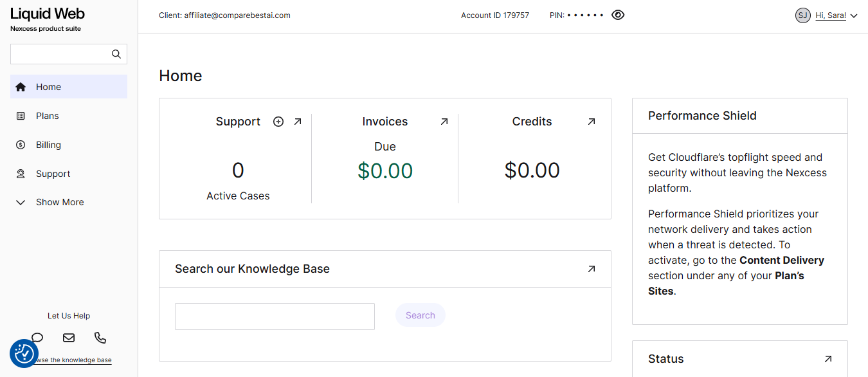868x377 pixels.
Task: Click the $0.00 credits amount
Action: click(x=532, y=170)
